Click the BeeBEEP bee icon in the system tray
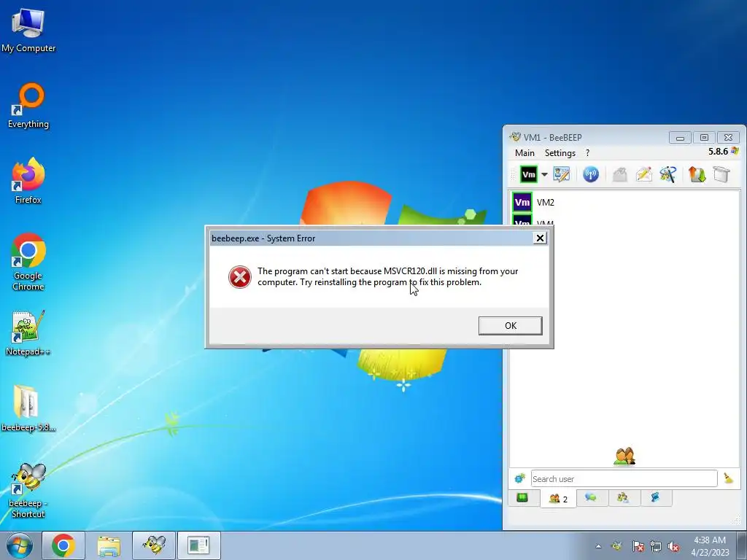This screenshot has height=560, width=747. pos(617,546)
